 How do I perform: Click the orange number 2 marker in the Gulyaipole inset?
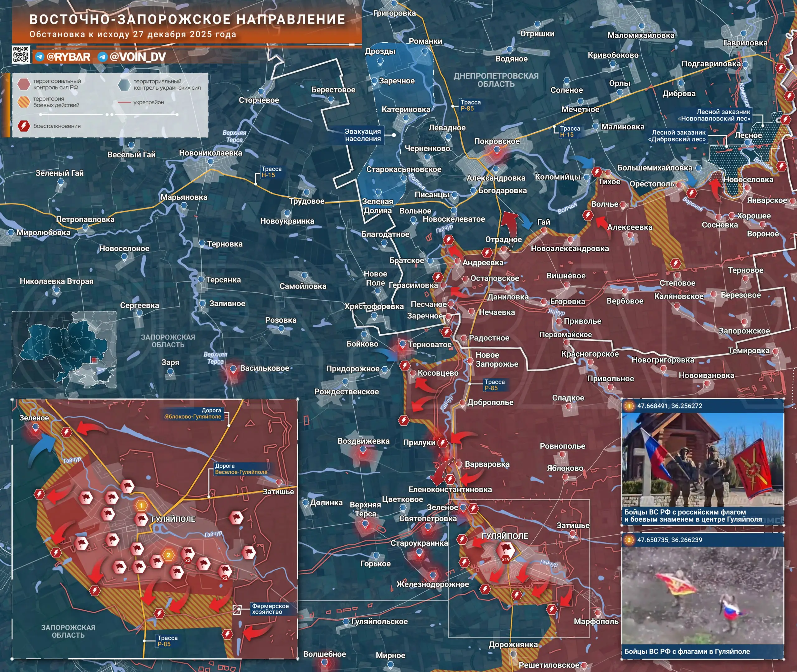tap(168, 555)
